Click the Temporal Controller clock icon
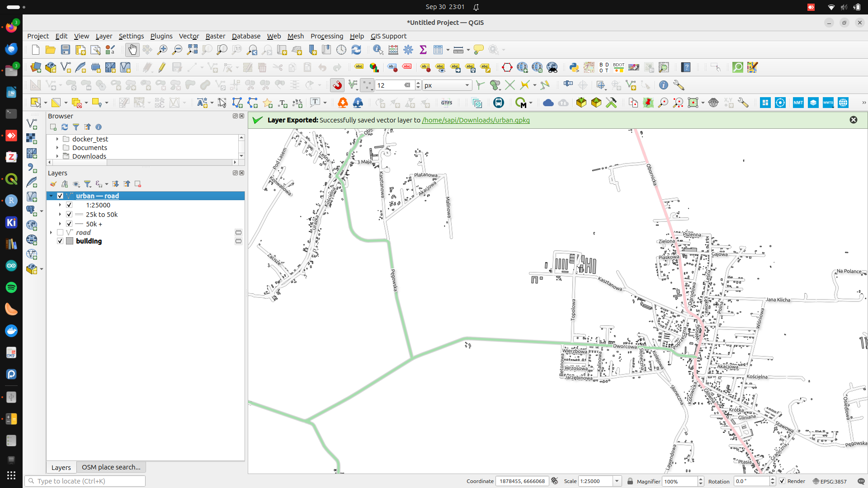Screen dimensions: 868x488 [341, 50]
